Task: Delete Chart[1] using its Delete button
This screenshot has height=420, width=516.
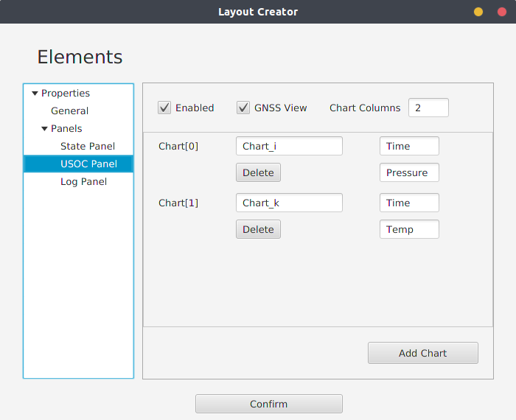Action: 258,229
